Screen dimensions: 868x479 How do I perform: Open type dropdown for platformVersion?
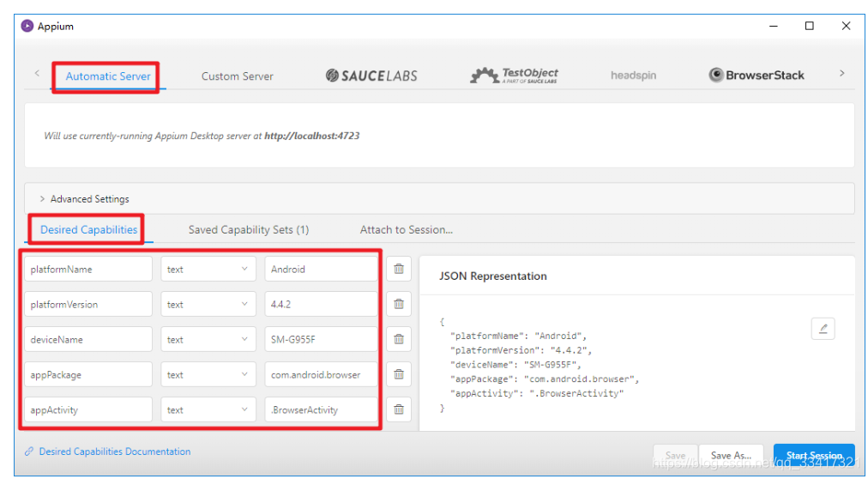208,304
